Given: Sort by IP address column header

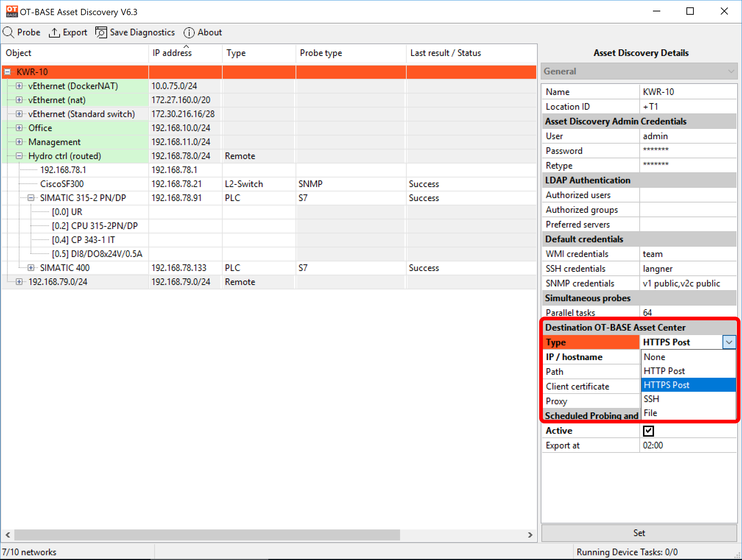Looking at the screenshot, I should coord(185,53).
